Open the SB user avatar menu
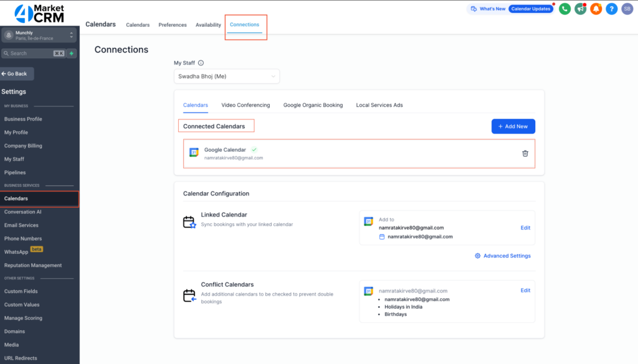Screen dimensions: 638x364 (627, 9)
